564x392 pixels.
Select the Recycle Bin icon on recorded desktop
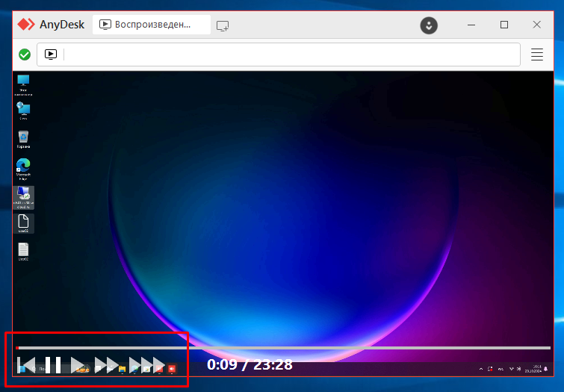pyautogui.click(x=23, y=139)
